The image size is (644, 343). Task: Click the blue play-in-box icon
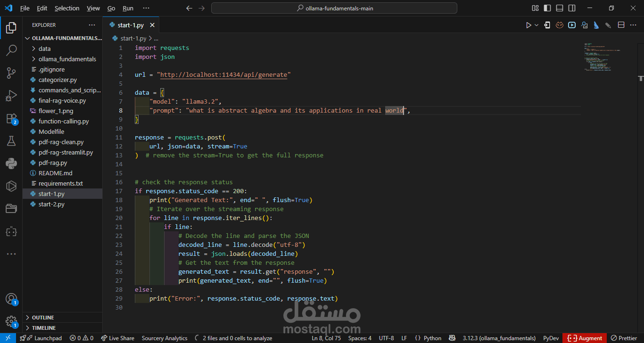[x=572, y=25]
